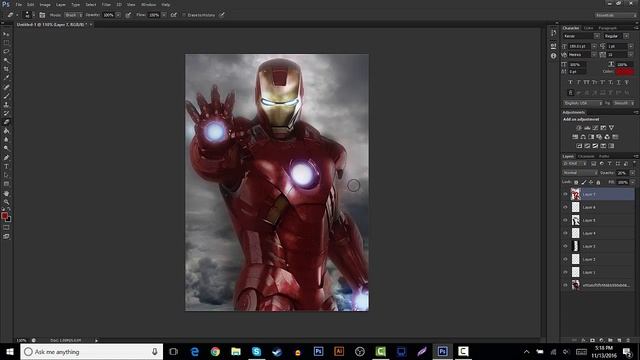Select the Eyedropper tool
The width and height of the screenshot is (640, 360).
tap(6, 78)
